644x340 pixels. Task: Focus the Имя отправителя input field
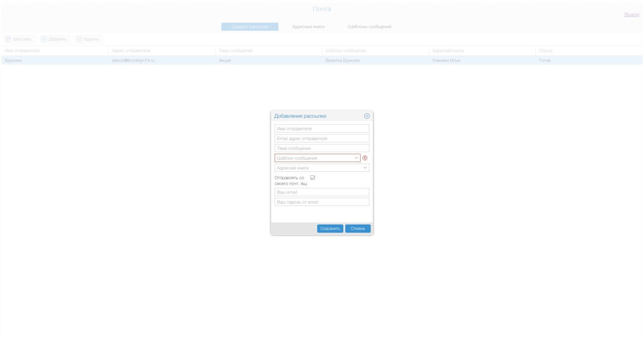click(322, 129)
